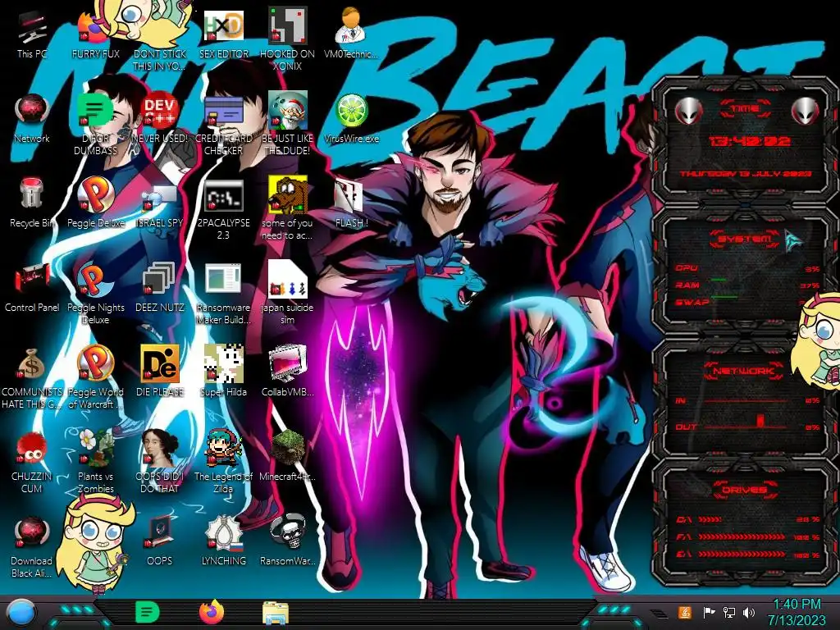Click the TIME widget header

tap(745, 108)
